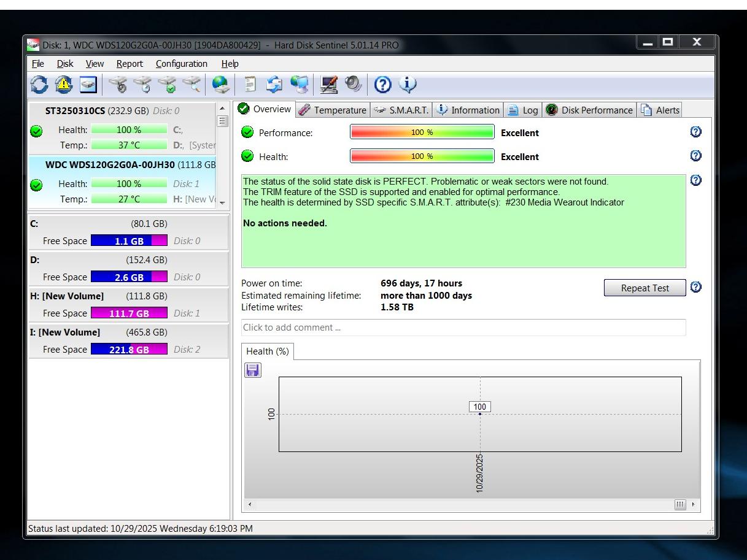Screen dimensions: 747x560
Task: Switch to the Disk Performance tab
Action: point(589,110)
